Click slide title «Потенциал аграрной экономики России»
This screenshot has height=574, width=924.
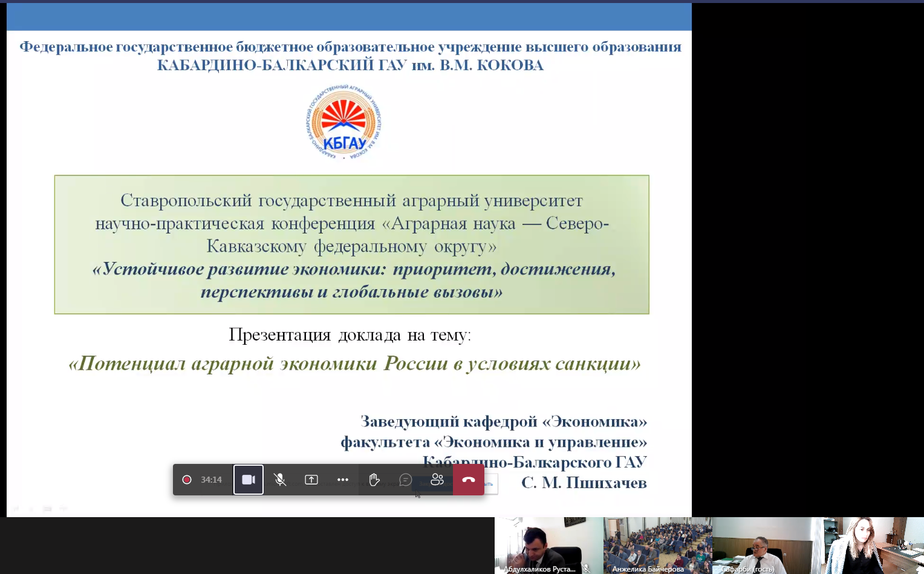[354, 364]
